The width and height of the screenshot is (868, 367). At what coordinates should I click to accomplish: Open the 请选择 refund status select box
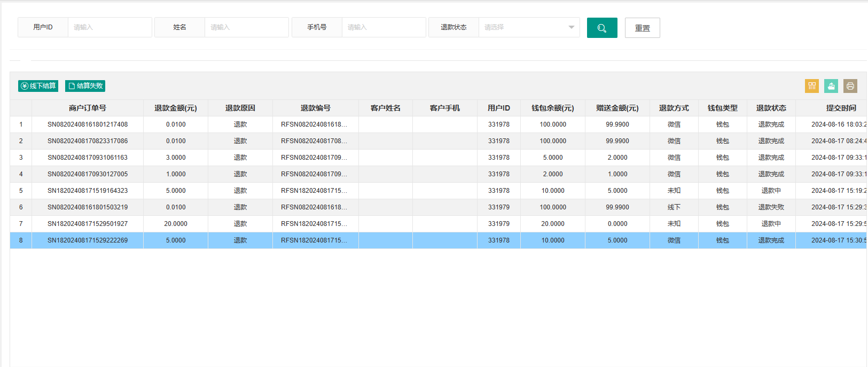[x=529, y=27]
